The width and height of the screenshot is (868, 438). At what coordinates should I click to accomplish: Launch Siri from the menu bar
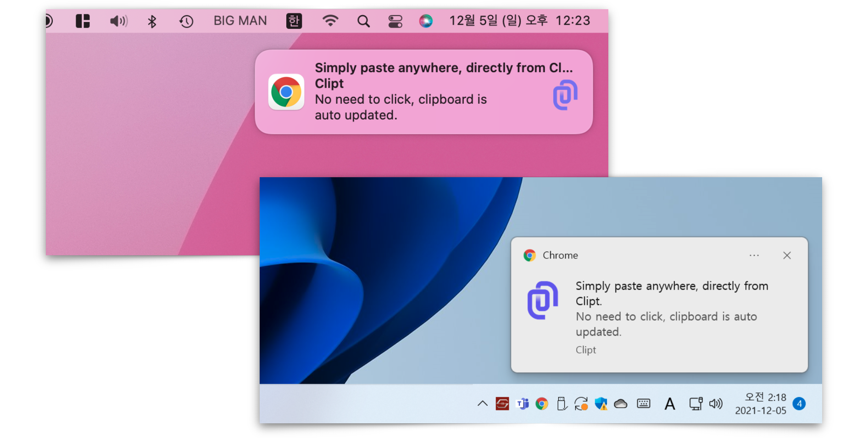pos(426,21)
